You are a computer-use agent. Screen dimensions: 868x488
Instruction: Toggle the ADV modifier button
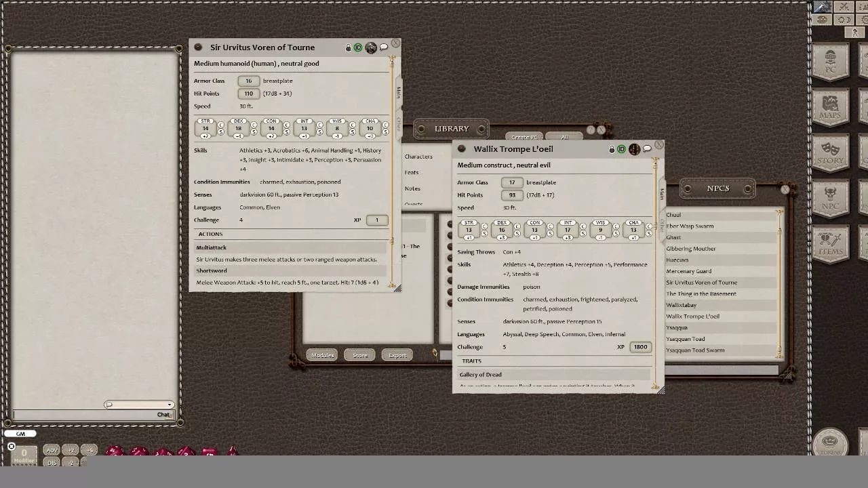pyautogui.click(x=52, y=450)
